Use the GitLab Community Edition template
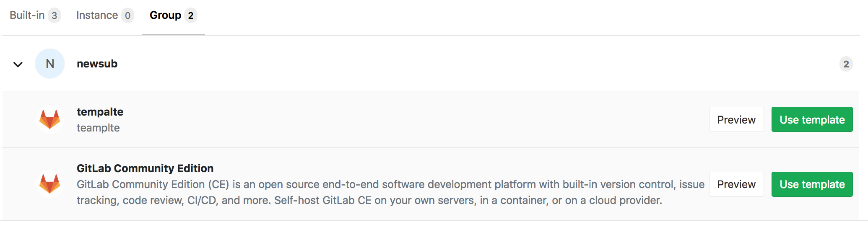This screenshot has height=227, width=868. [x=812, y=184]
